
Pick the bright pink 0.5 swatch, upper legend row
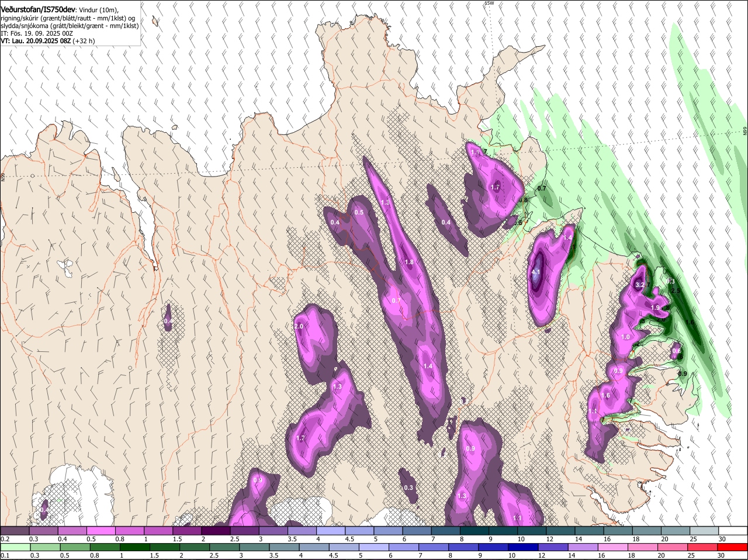101,530
